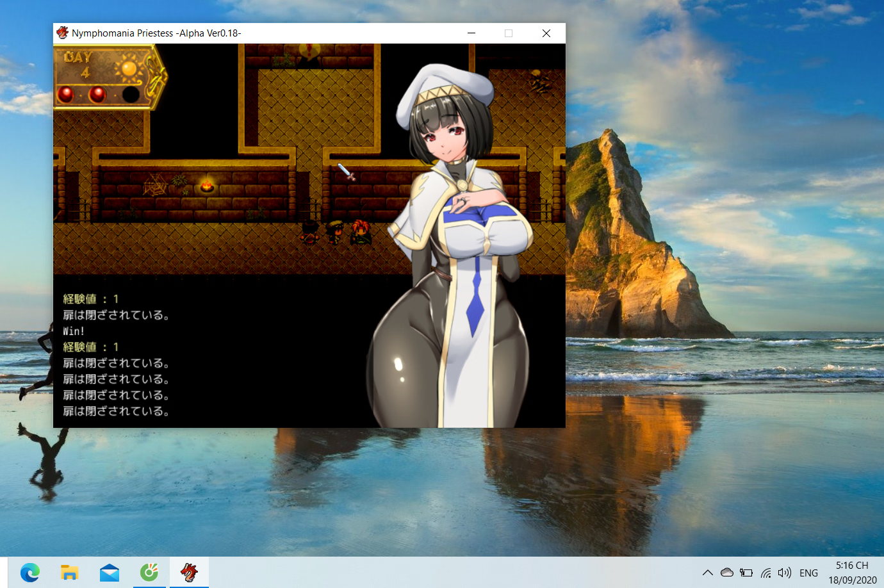This screenshot has height=588, width=884.
Task: Open the OneDrive cloud tray icon
Action: pyautogui.click(x=727, y=573)
